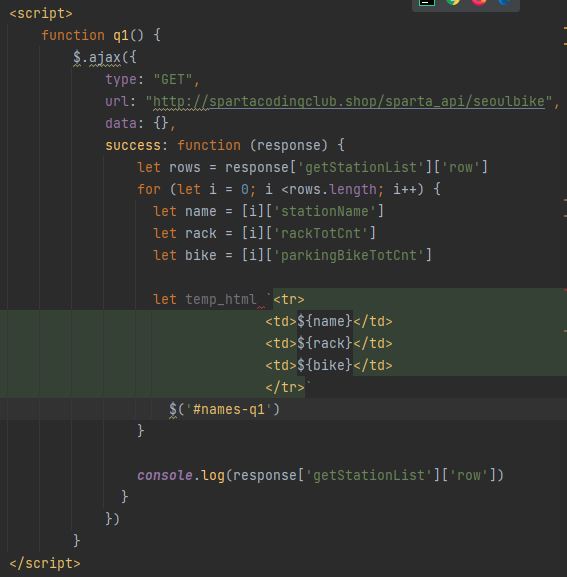Click the i++ increment in for loop
This screenshot has width=567, height=577.
click(405, 190)
